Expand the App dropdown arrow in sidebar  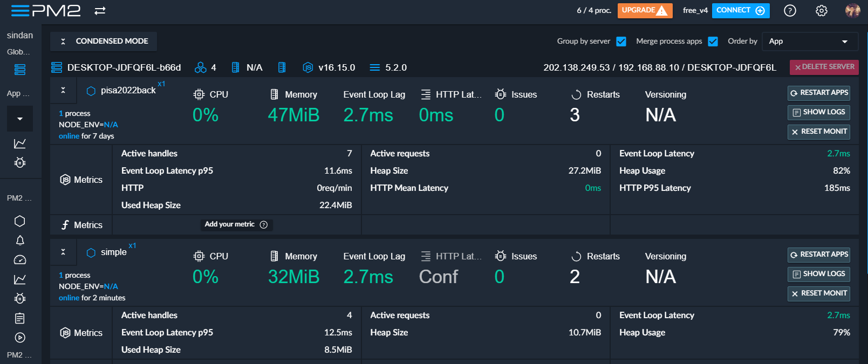[x=20, y=119]
